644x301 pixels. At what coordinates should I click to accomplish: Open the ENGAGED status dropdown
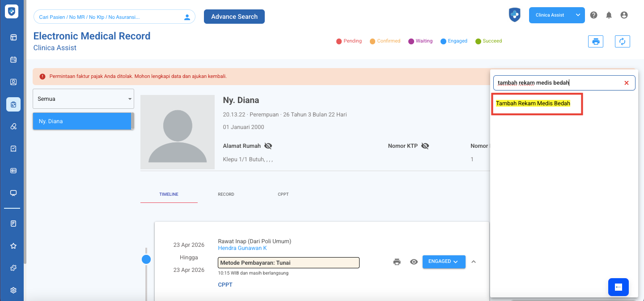pyautogui.click(x=444, y=262)
